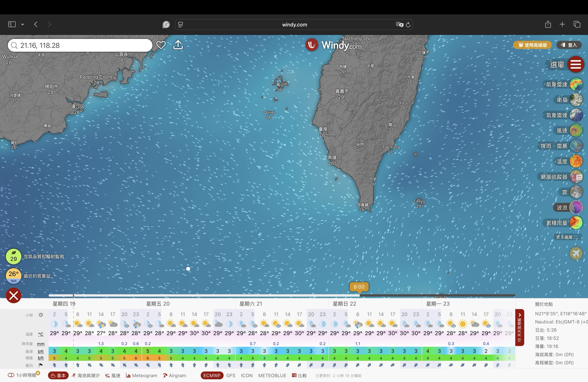Open air quality 29 badge

tap(14, 256)
